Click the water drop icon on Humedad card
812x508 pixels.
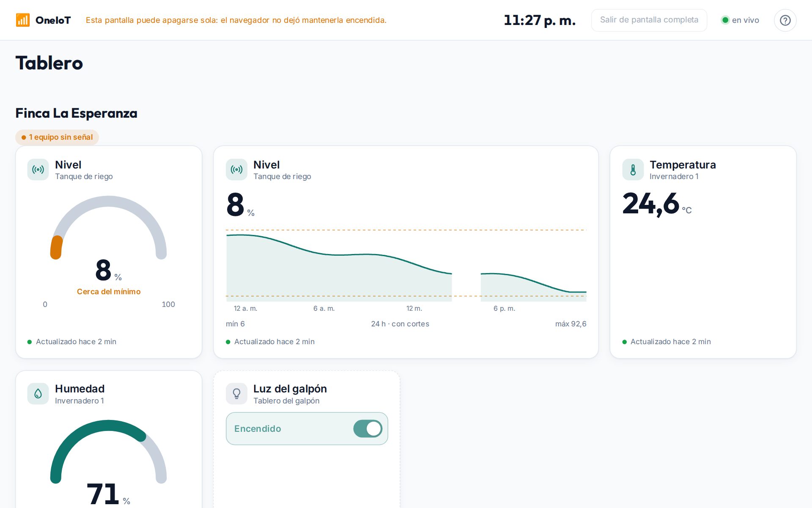(x=38, y=394)
